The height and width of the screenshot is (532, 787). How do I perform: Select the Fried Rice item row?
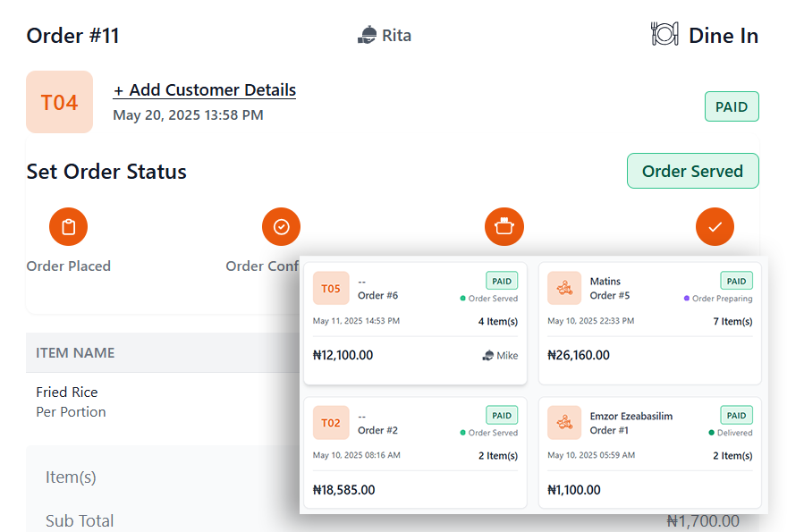tap(72, 401)
